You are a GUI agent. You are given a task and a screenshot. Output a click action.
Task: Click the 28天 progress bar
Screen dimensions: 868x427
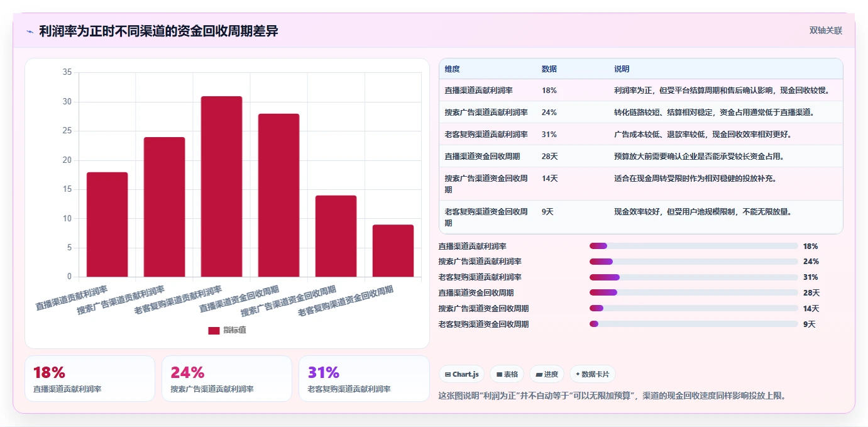(694, 292)
